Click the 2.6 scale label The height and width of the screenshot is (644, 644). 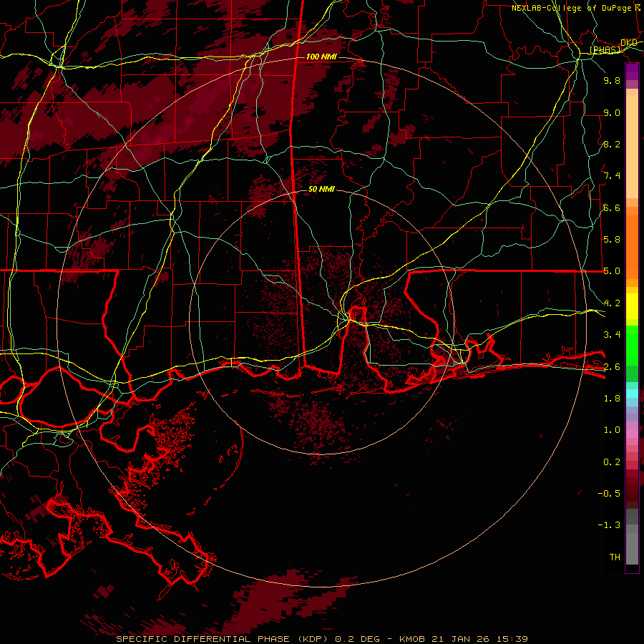pyautogui.click(x=612, y=366)
